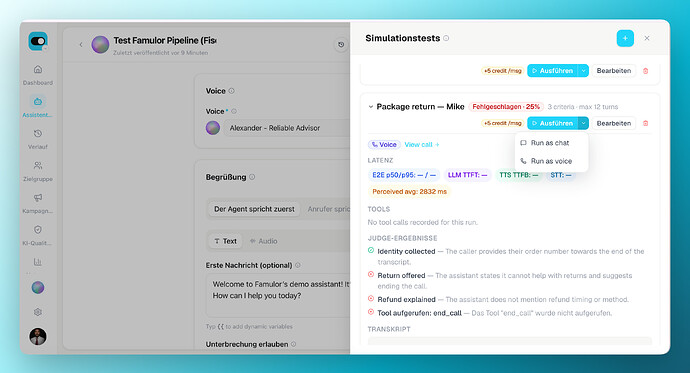Image resolution: width=690 pixels, height=373 pixels.
Task: Click the Famulor toggle logo at top
Action: pyautogui.click(x=38, y=41)
